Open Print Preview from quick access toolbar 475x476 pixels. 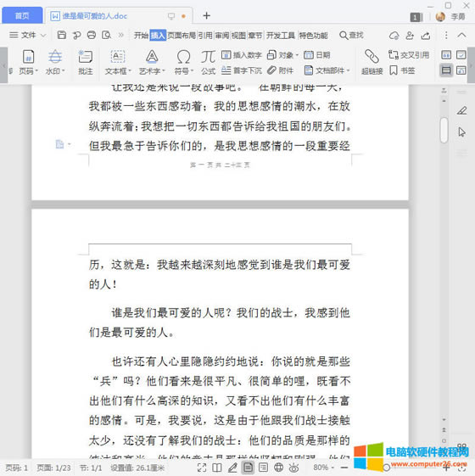[107, 36]
